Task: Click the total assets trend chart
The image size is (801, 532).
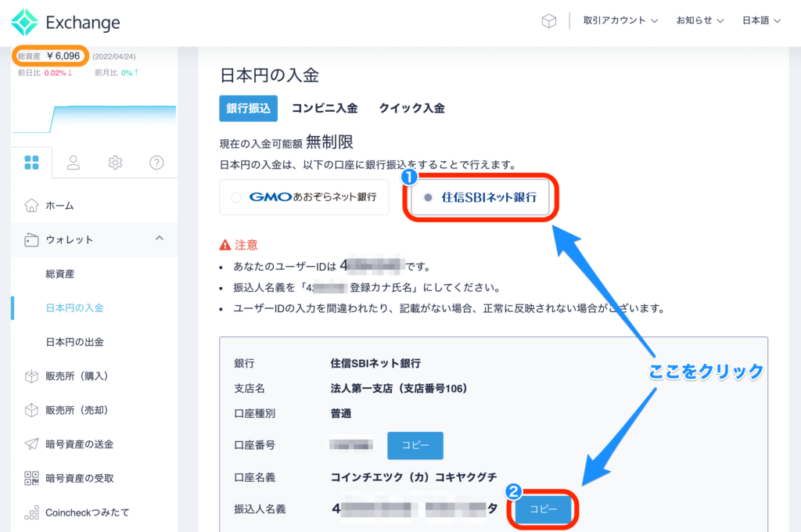Action: [x=94, y=119]
